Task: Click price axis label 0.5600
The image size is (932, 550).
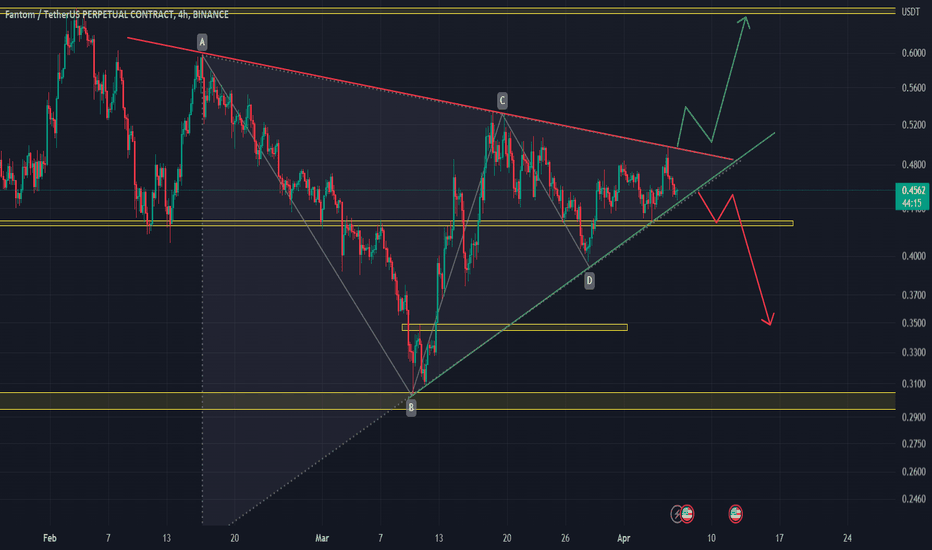Action: (914, 88)
